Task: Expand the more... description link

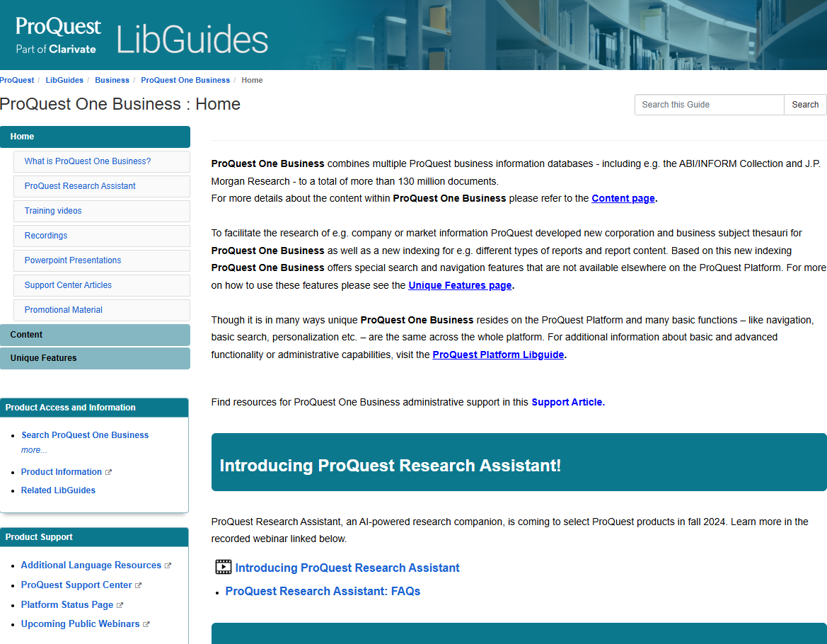Action: pos(34,450)
